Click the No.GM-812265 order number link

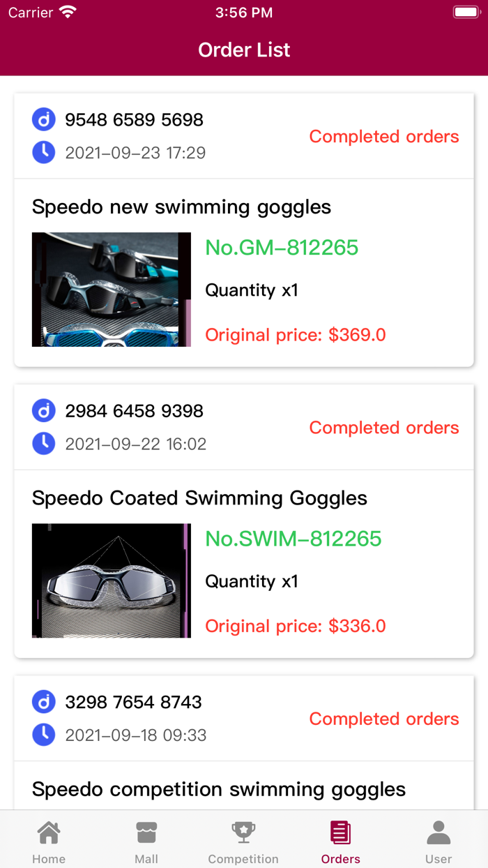[282, 248]
